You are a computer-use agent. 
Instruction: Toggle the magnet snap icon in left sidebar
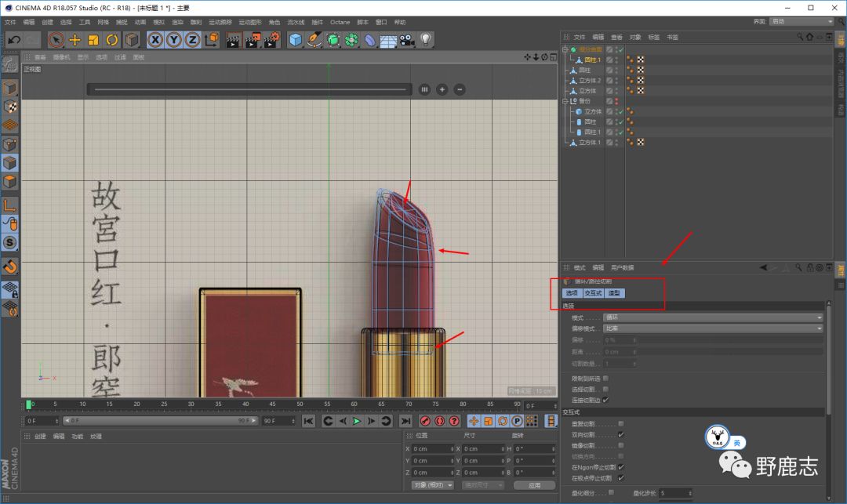[10, 267]
